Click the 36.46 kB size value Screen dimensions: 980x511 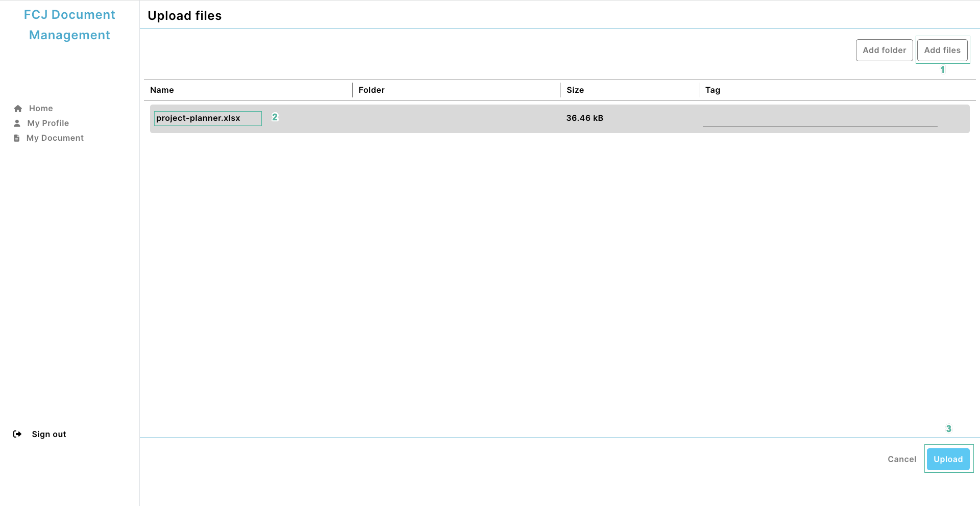tap(584, 118)
